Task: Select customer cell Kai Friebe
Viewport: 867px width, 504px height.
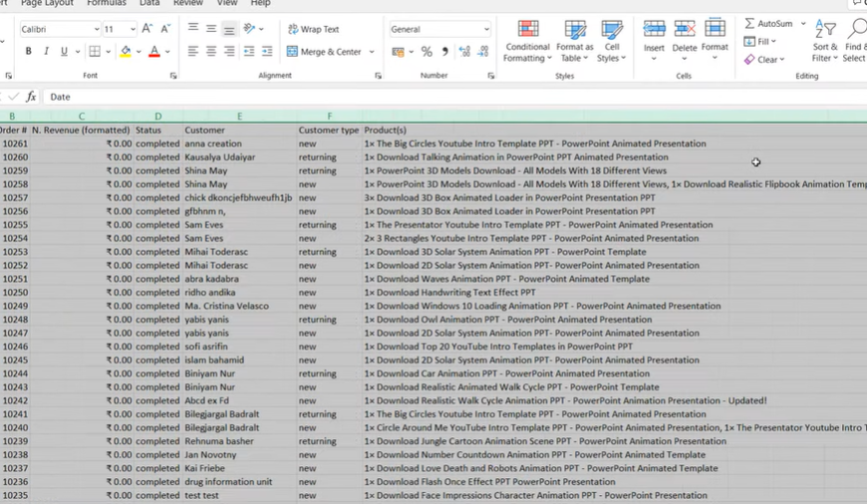Action: (239, 468)
